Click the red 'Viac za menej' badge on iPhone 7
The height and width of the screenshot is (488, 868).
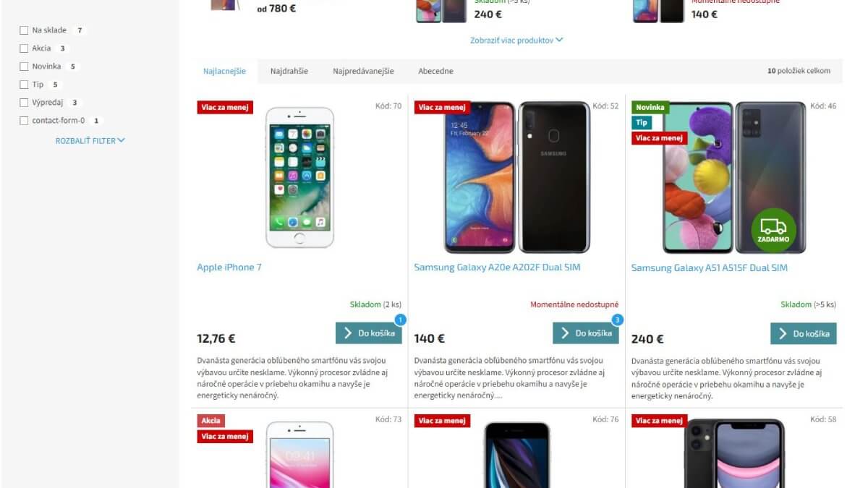(x=225, y=108)
